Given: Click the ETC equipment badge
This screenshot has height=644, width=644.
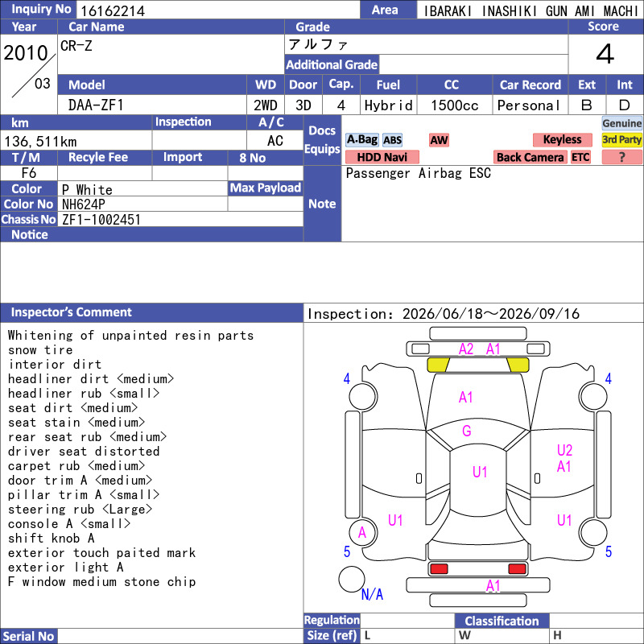Looking at the screenshot, I should coord(580,157).
